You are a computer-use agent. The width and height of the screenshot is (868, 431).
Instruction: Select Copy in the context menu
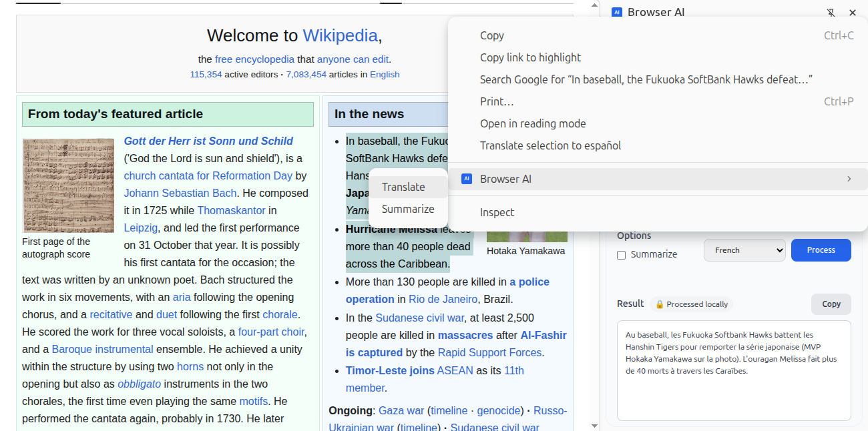(x=658, y=35)
